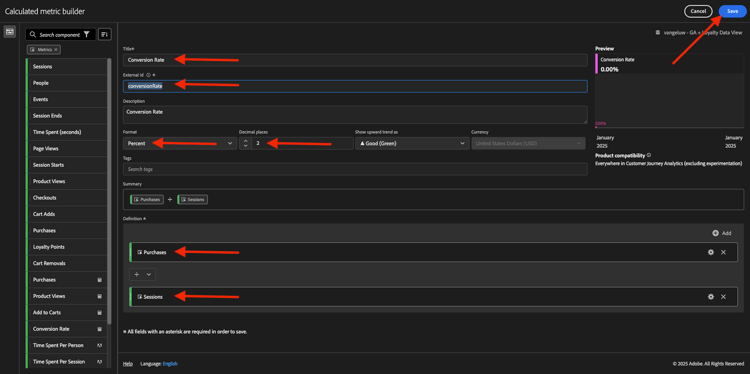
Task: Remove the Metrics filter chip
Action: tap(56, 49)
